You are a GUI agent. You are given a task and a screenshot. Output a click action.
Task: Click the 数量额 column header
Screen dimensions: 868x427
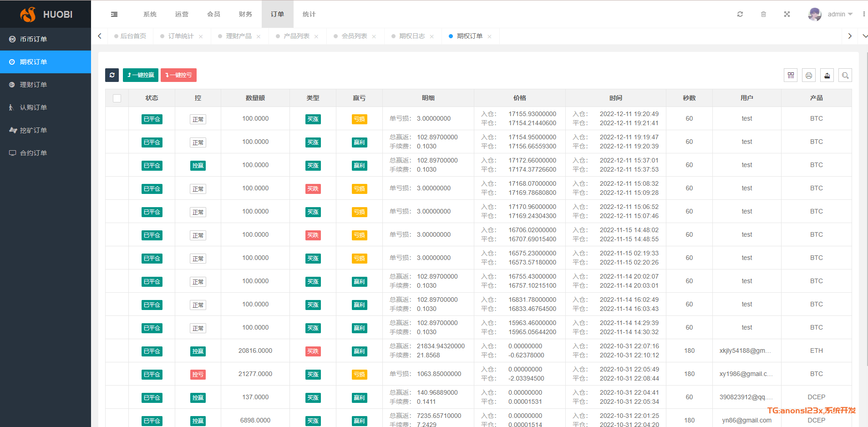coord(255,98)
